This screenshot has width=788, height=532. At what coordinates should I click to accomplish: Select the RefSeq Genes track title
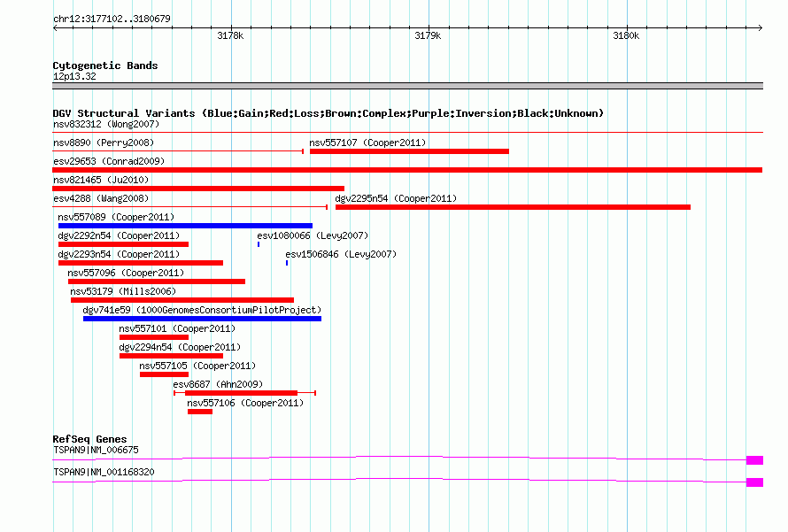tap(89, 439)
